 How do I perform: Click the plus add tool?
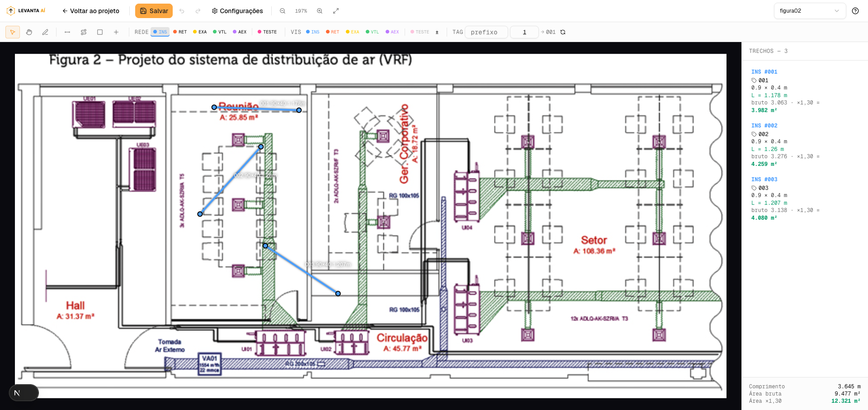pos(116,32)
